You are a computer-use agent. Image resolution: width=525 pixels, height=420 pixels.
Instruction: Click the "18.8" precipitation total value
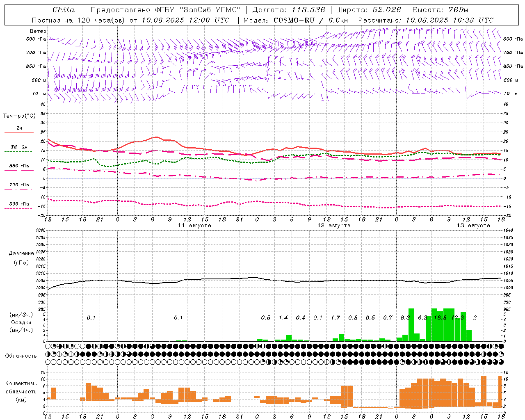point(440,318)
